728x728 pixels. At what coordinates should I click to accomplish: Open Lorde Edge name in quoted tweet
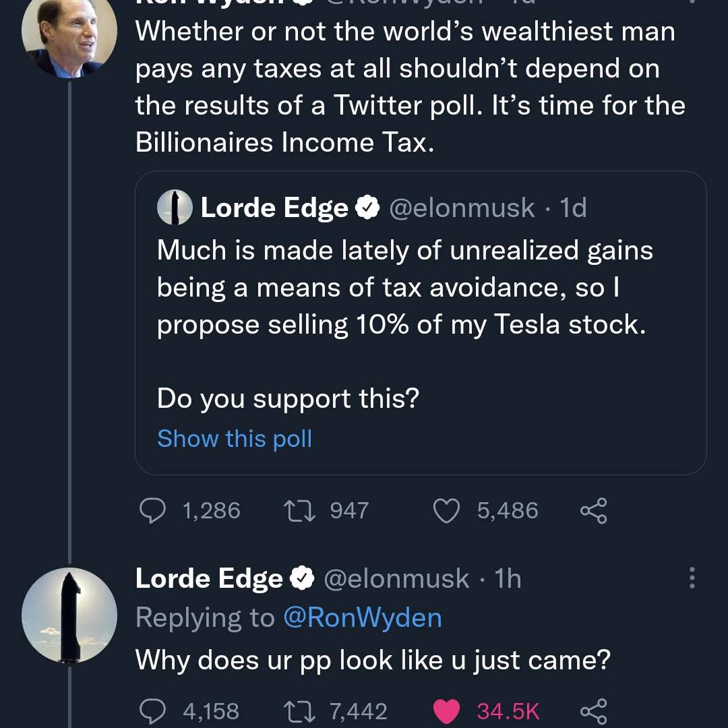click(x=274, y=208)
